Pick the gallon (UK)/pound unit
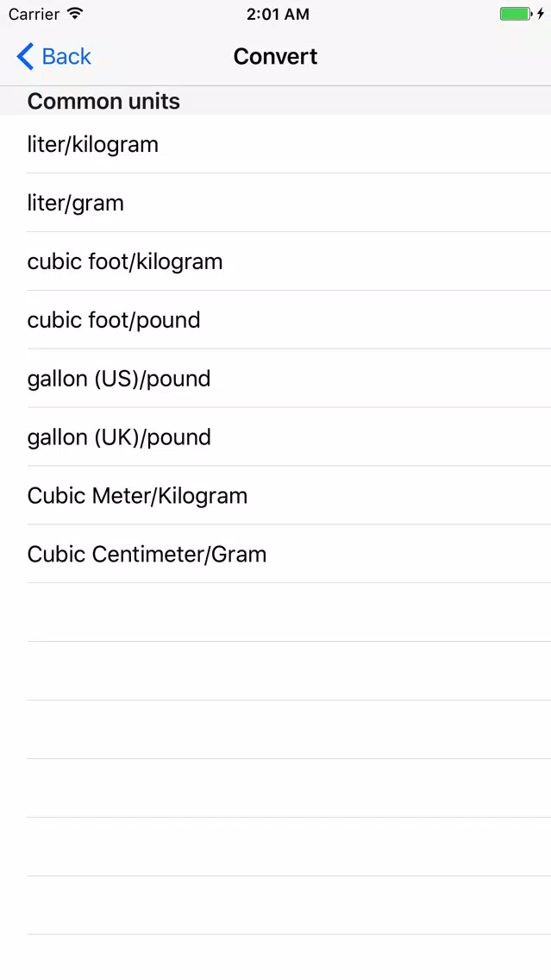The height and width of the screenshot is (980, 551). tap(276, 437)
